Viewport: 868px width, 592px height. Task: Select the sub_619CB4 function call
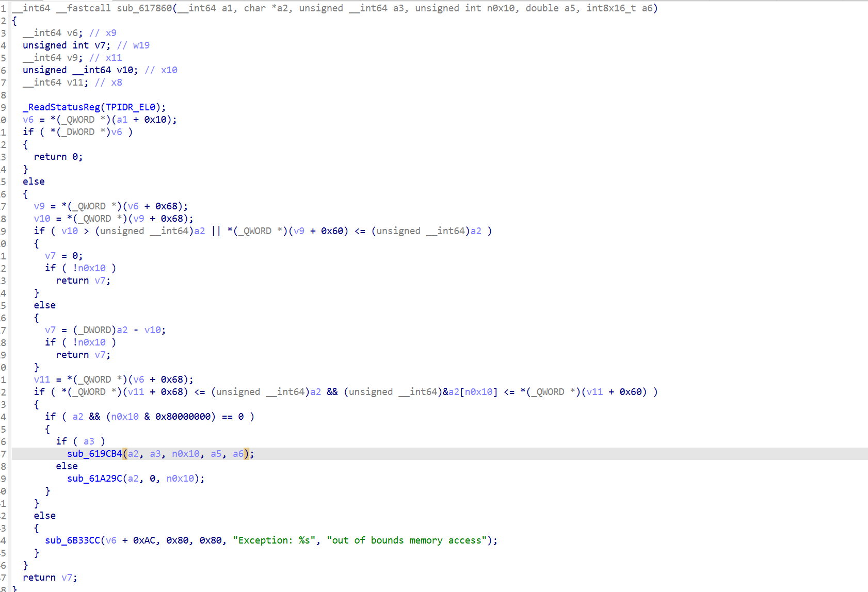click(94, 454)
